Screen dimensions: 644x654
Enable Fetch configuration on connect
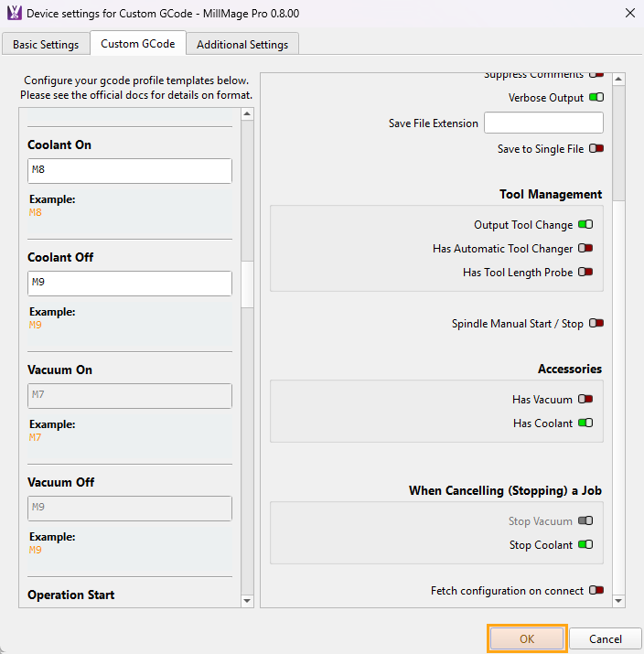596,591
